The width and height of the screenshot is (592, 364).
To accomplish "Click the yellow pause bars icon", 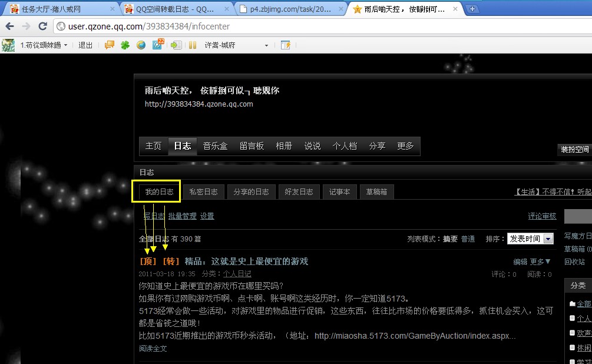I will 193,45.
